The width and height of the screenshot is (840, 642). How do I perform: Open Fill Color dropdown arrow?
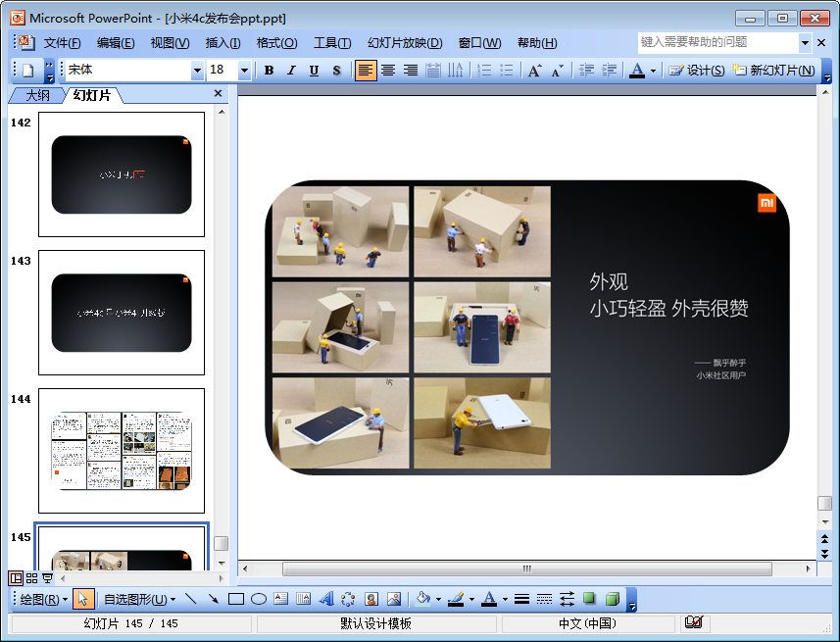tap(439, 599)
